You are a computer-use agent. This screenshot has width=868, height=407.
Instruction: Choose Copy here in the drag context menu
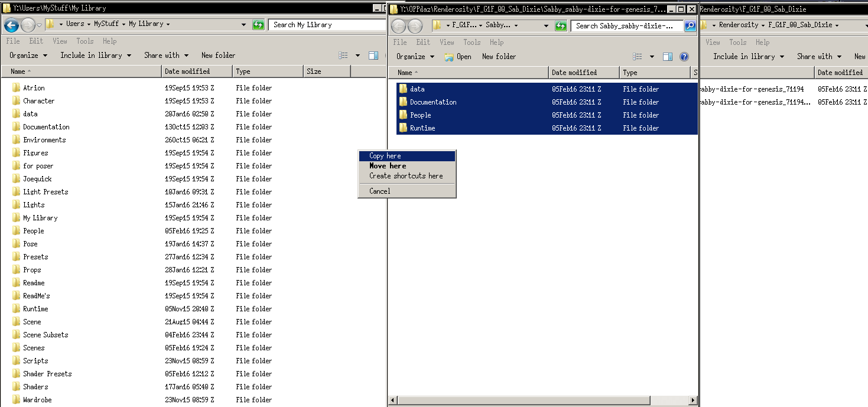(x=407, y=156)
